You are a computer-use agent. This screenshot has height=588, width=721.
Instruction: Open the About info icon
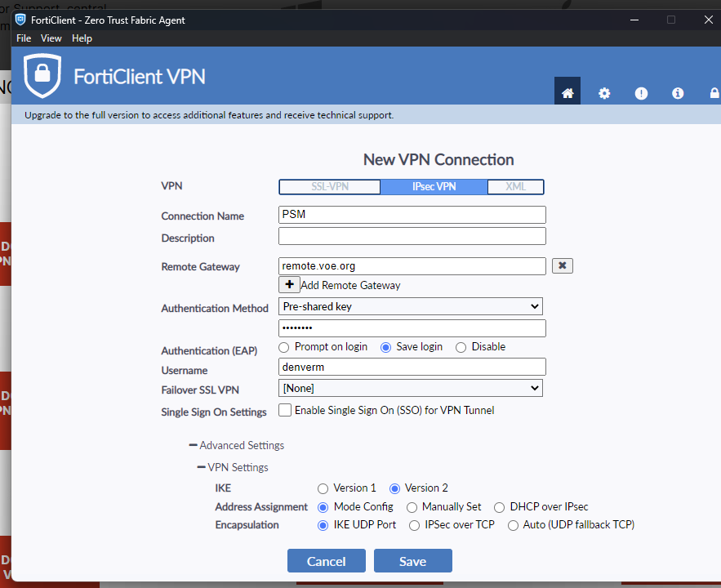click(678, 93)
